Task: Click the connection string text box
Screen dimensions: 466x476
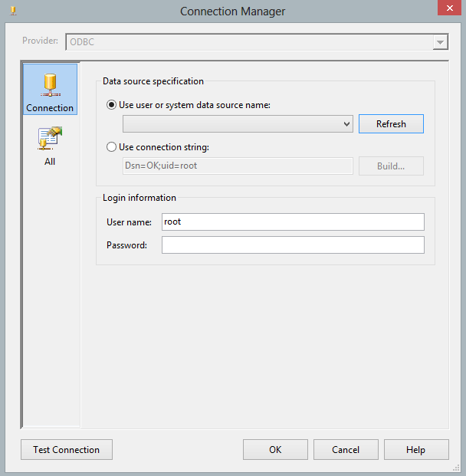Action: 238,166
